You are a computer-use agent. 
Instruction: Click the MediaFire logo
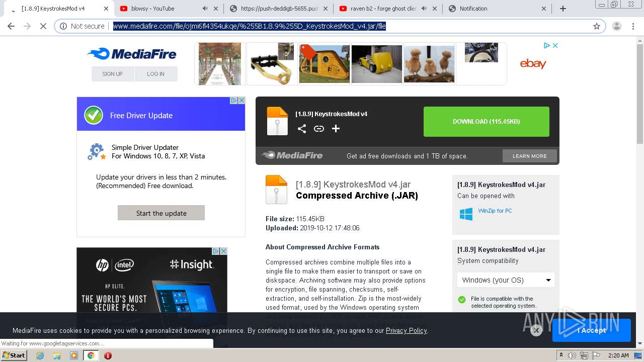point(132,54)
